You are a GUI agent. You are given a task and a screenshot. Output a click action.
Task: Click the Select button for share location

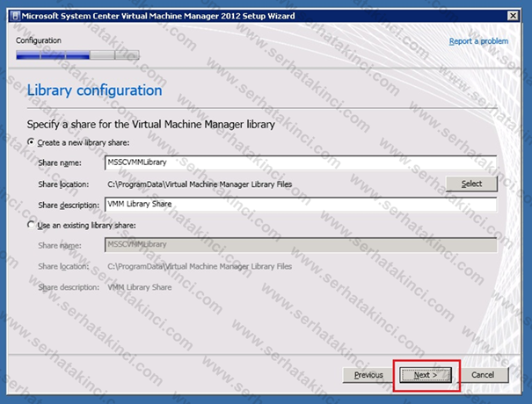(471, 184)
